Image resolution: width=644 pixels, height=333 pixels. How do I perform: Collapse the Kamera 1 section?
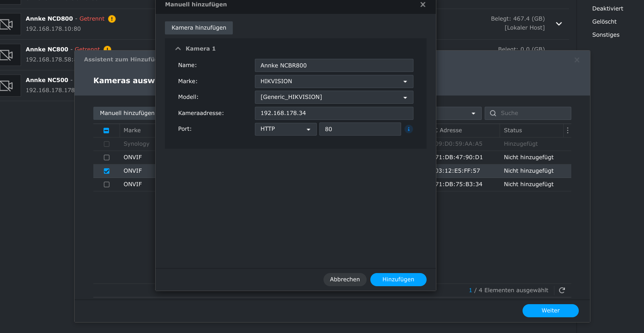point(178,49)
